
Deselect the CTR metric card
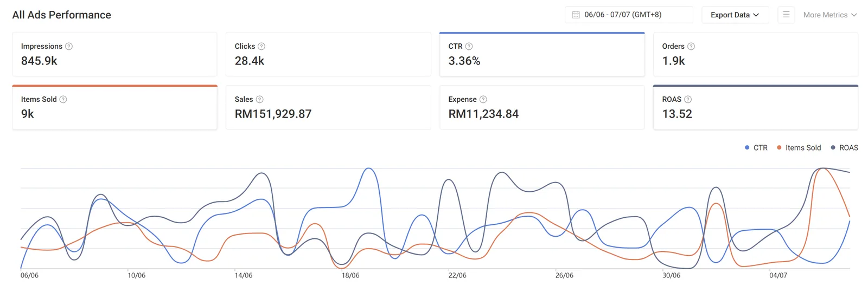(542, 54)
